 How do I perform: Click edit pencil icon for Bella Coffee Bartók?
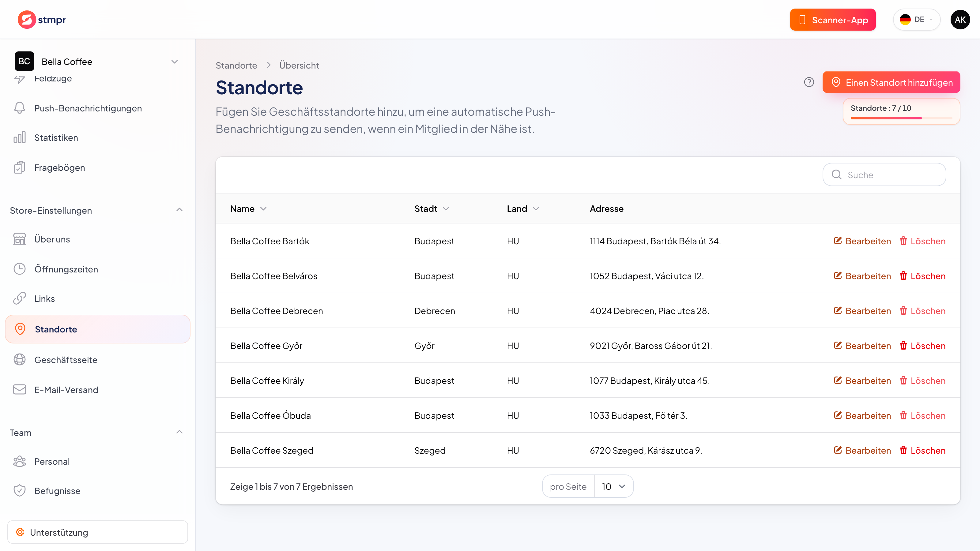coord(837,240)
